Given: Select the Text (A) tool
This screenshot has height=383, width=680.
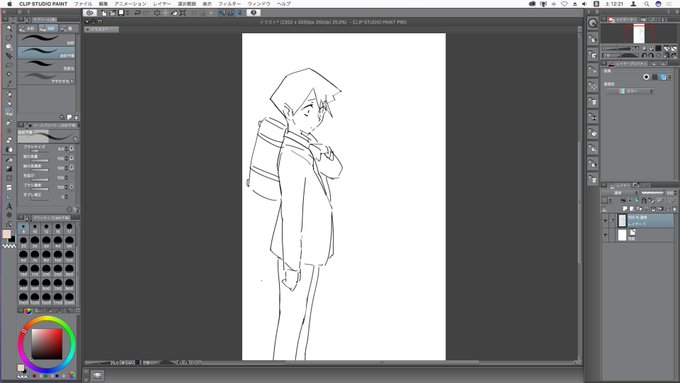Looking at the screenshot, I should pos(9,206).
